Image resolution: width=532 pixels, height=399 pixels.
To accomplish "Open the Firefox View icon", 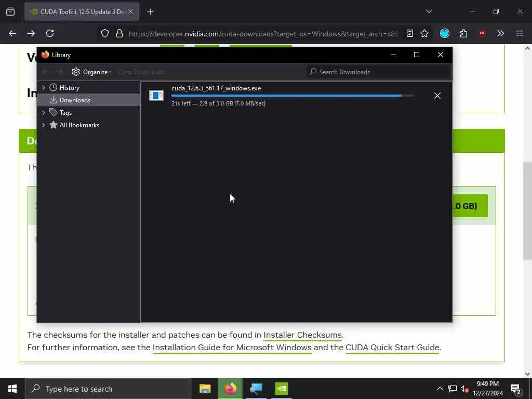I will pos(10,11).
